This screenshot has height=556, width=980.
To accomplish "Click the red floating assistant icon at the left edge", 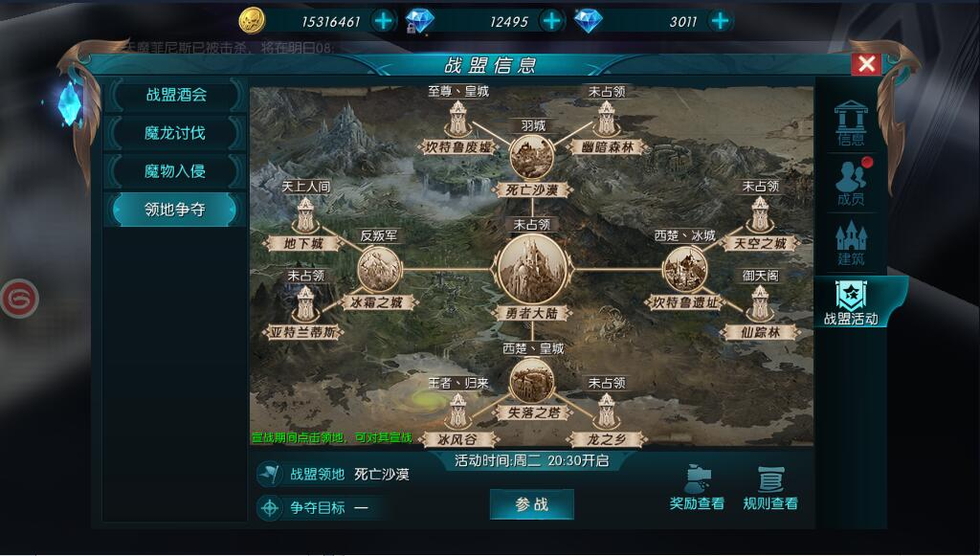I will pyautogui.click(x=19, y=299).
